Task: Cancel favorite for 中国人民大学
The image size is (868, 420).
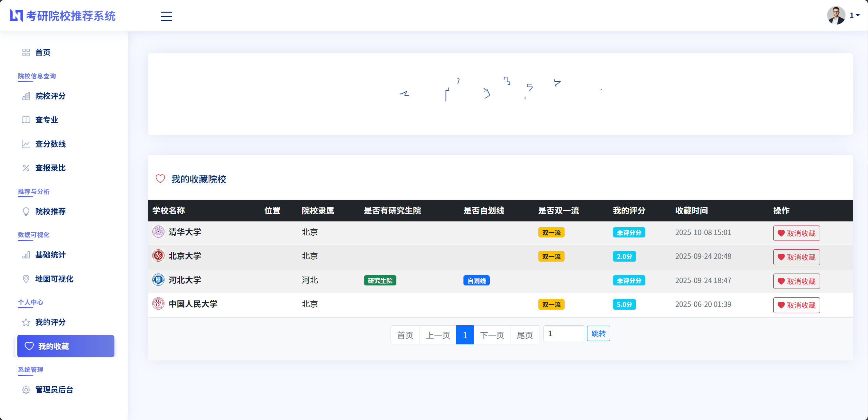Action: pyautogui.click(x=796, y=305)
